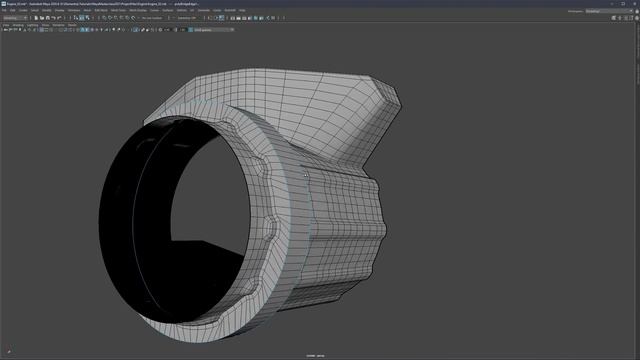Open the Workspace selector dropdown

pyautogui.click(x=609, y=11)
